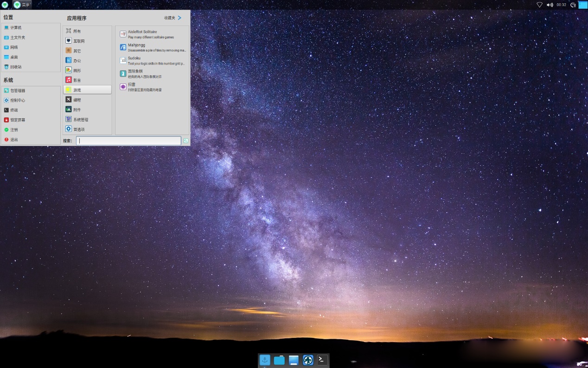Open the web browser from the dock

pyautogui.click(x=308, y=360)
